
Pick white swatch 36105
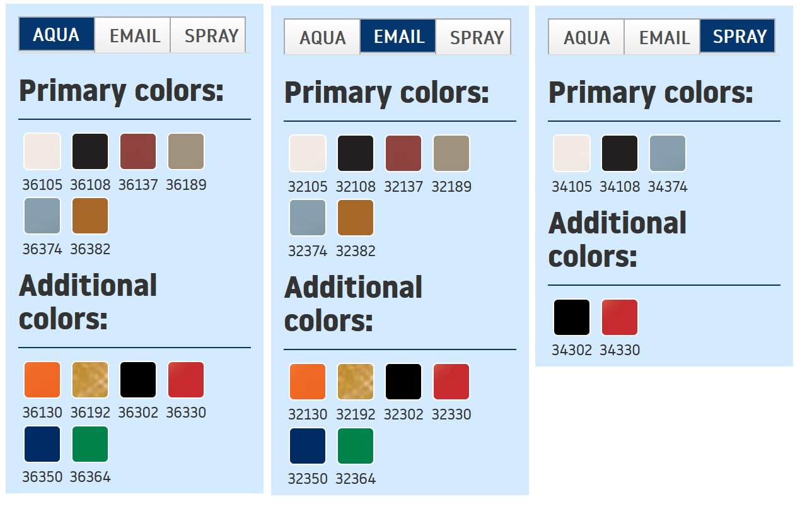(x=42, y=151)
